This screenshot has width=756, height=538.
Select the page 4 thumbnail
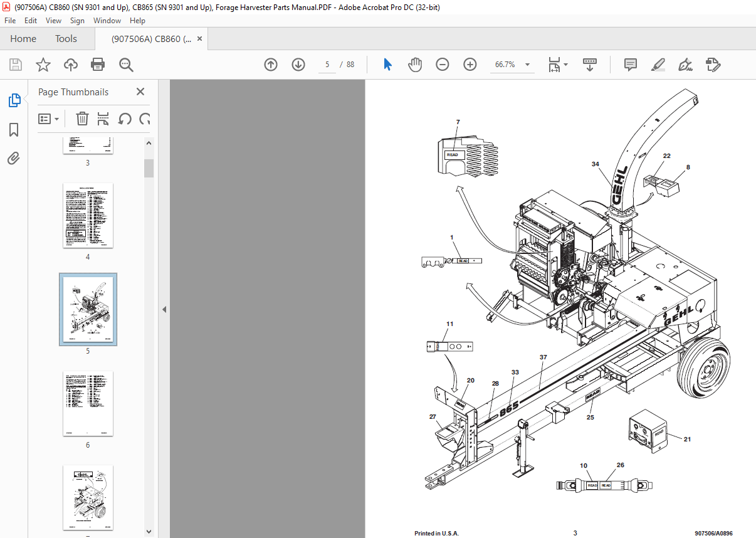[88, 215]
